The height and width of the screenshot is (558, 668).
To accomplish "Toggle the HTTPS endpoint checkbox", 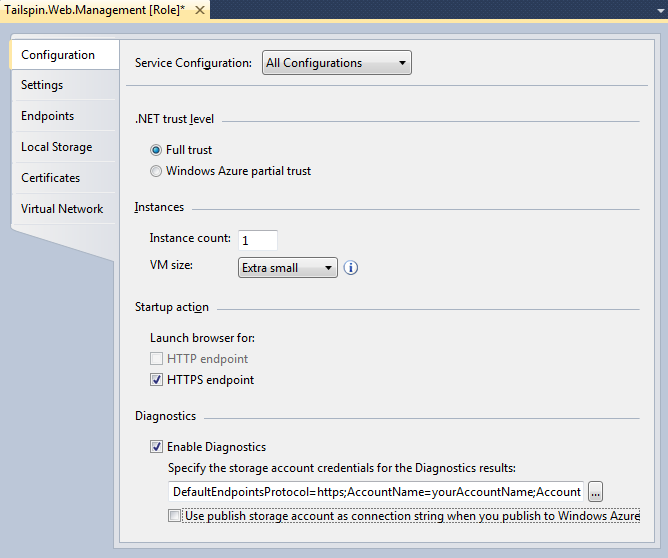I will pyautogui.click(x=156, y=380).
